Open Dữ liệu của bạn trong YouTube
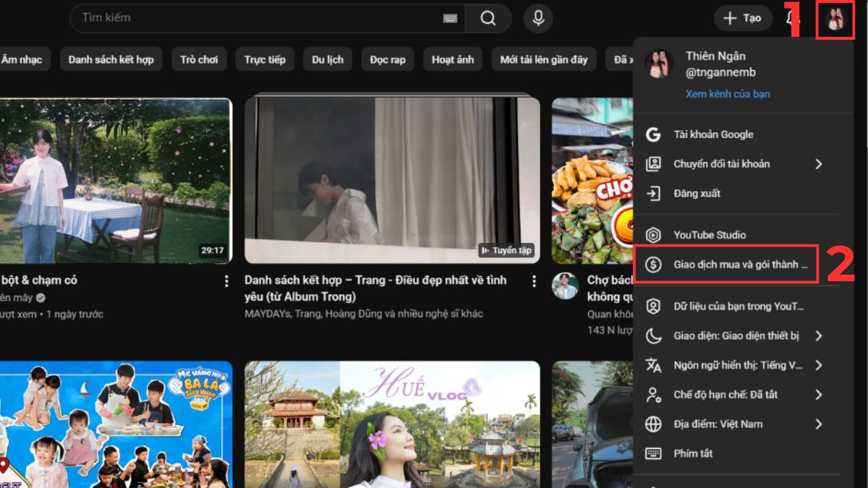This screenshot has width=868, height=488. 736,307
